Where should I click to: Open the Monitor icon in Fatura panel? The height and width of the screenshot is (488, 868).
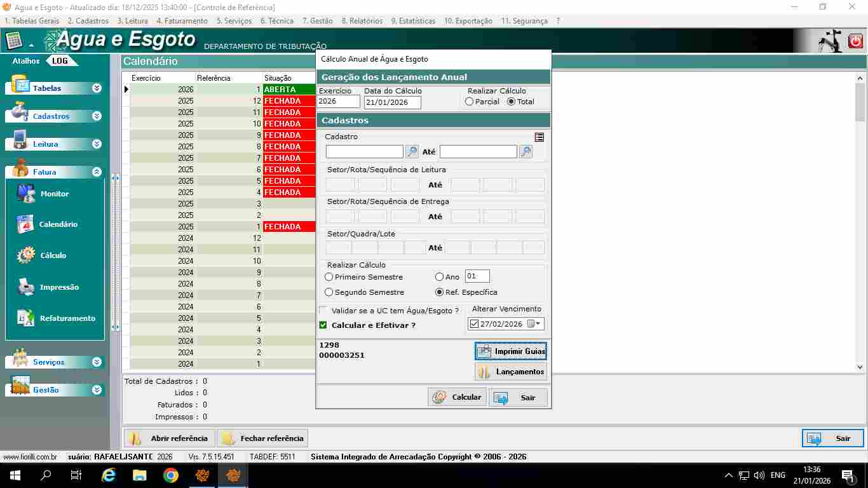pos(27,193)
